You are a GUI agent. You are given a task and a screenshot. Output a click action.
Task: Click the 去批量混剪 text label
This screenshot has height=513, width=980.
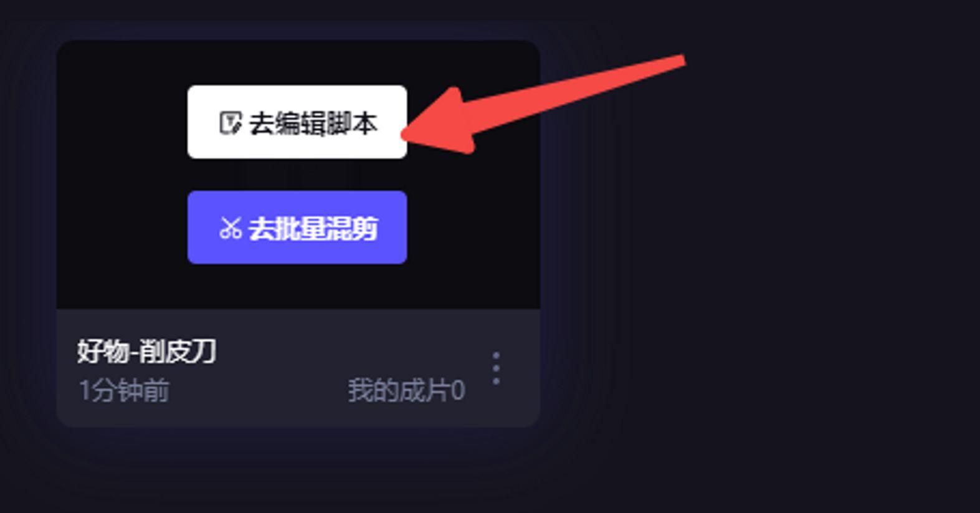point(313,229)
